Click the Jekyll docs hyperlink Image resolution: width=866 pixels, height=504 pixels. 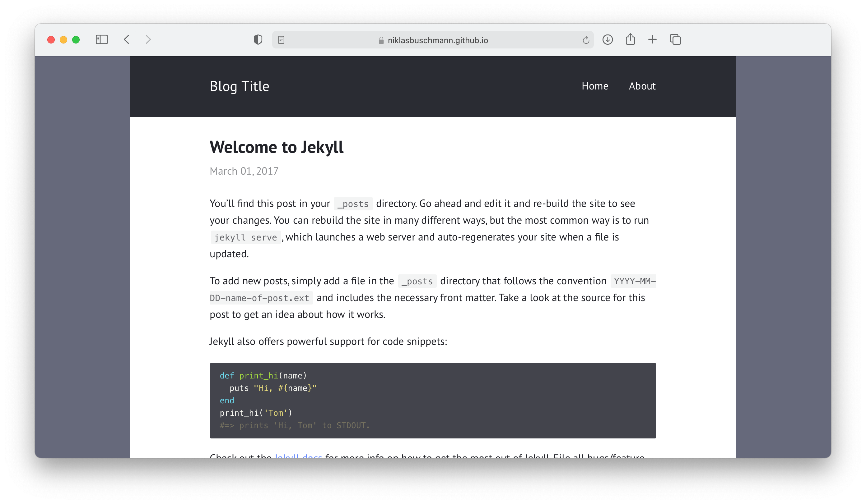298,455
